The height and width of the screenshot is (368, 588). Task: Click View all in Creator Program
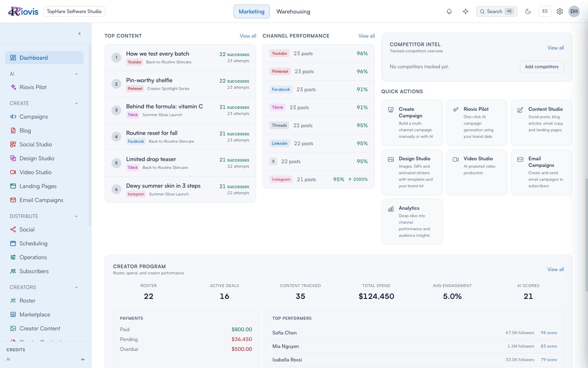pos(555,269)
